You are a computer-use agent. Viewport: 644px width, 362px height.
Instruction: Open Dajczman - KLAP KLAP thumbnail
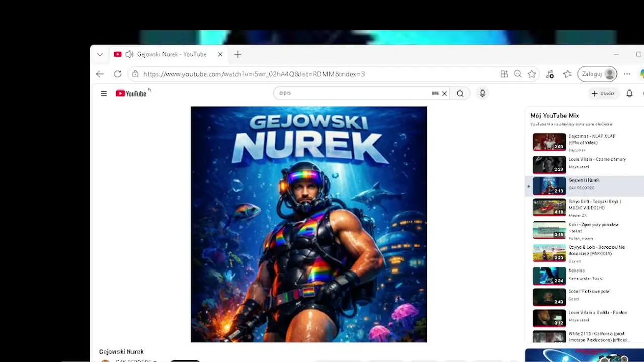(x=549, y=142)
